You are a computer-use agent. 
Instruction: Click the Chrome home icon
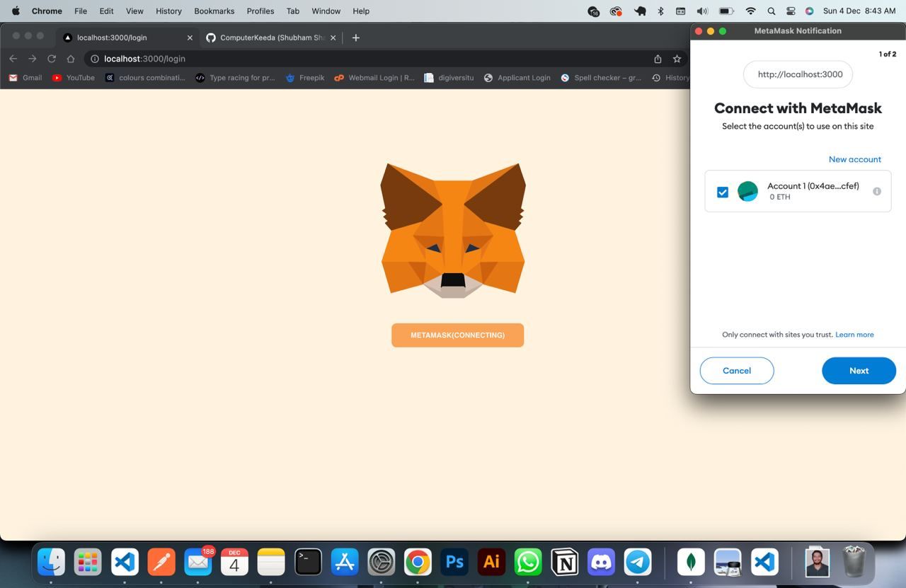click(70, 59)
